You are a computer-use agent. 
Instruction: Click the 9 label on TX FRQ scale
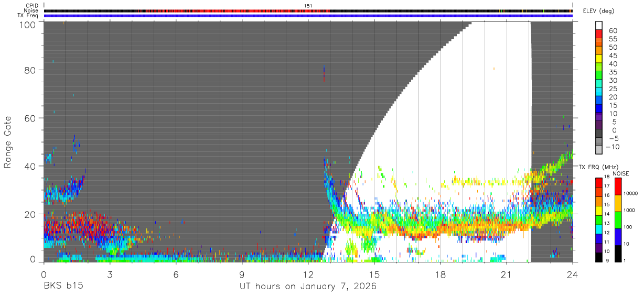click(x=607, y=260)
